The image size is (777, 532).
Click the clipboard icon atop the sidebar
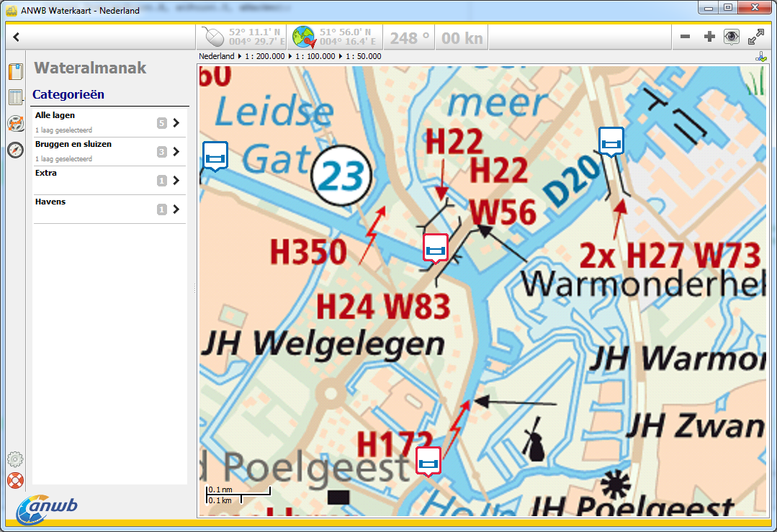click(15, 71)
